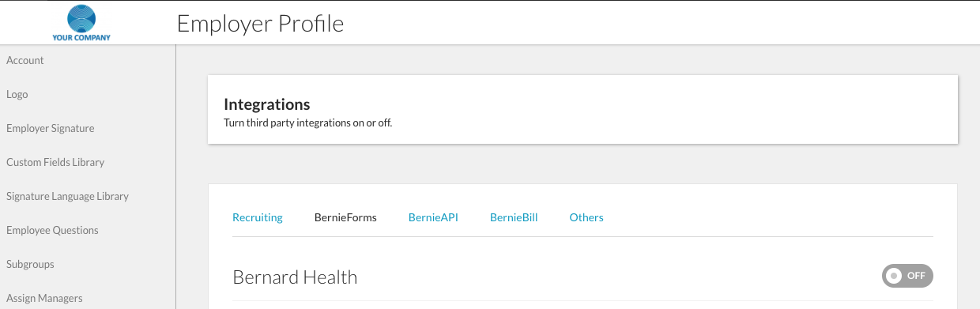
Task: Go to Assign Managers
Action: [x=44, y=298]
